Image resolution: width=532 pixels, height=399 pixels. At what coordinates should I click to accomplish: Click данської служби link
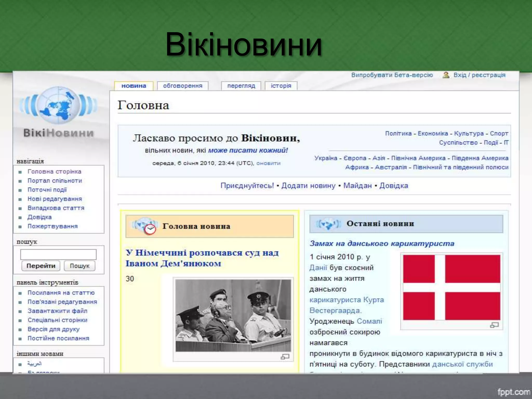[x=463, y=364]
